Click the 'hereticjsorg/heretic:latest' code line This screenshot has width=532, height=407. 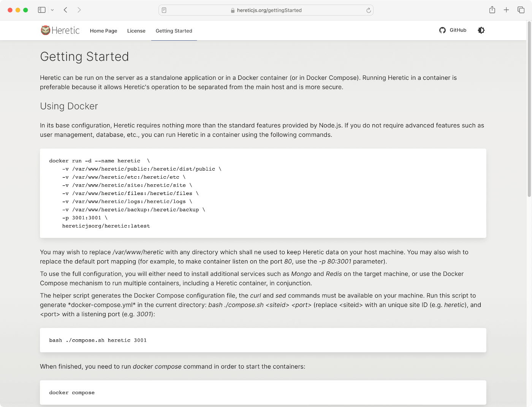[x=106, y=226]
